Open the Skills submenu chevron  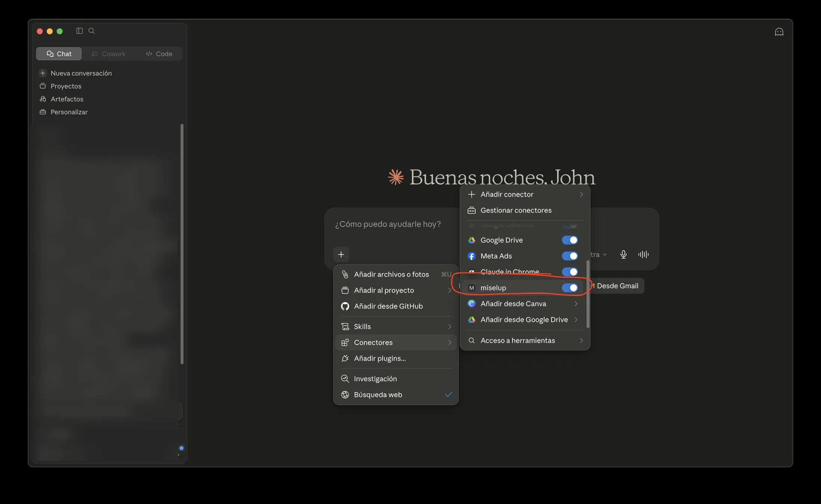point(449,326)
